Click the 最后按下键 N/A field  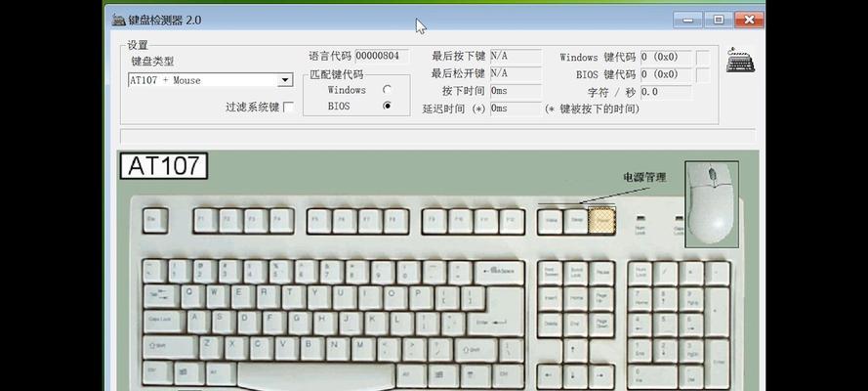click(515, 57)
